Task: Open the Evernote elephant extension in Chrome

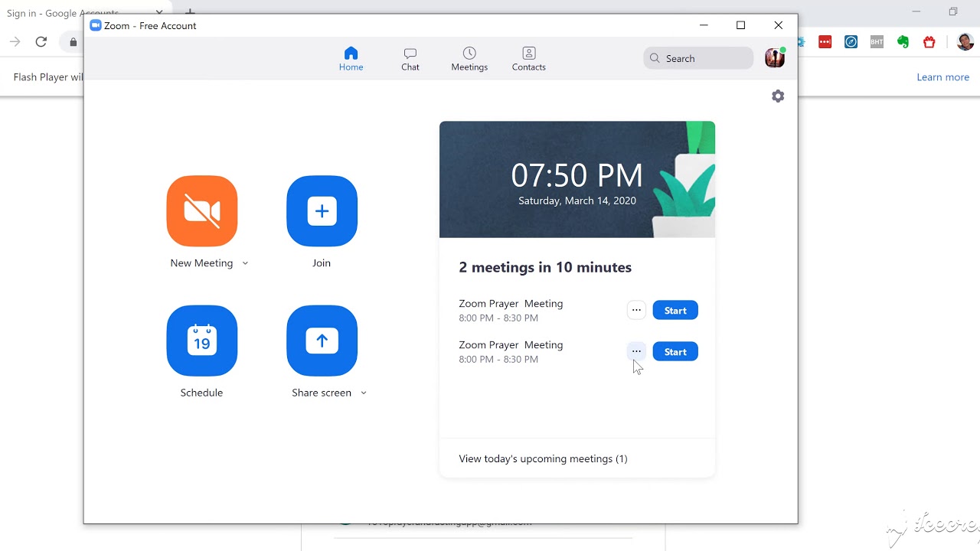Action: (903, 42)
